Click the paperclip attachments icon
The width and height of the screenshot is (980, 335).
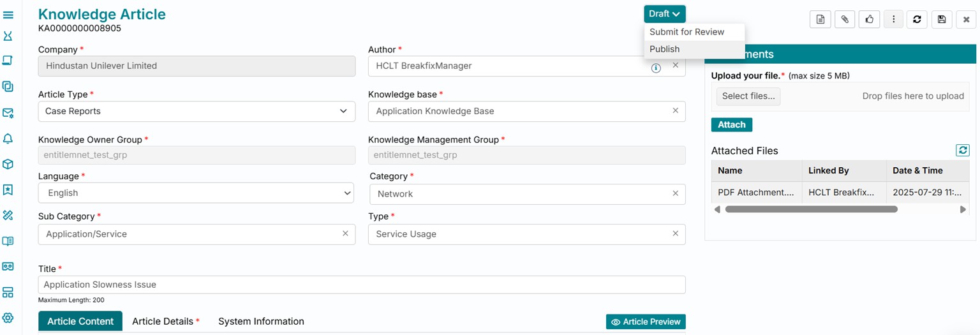pyautogui.click(x=845, y=20)
